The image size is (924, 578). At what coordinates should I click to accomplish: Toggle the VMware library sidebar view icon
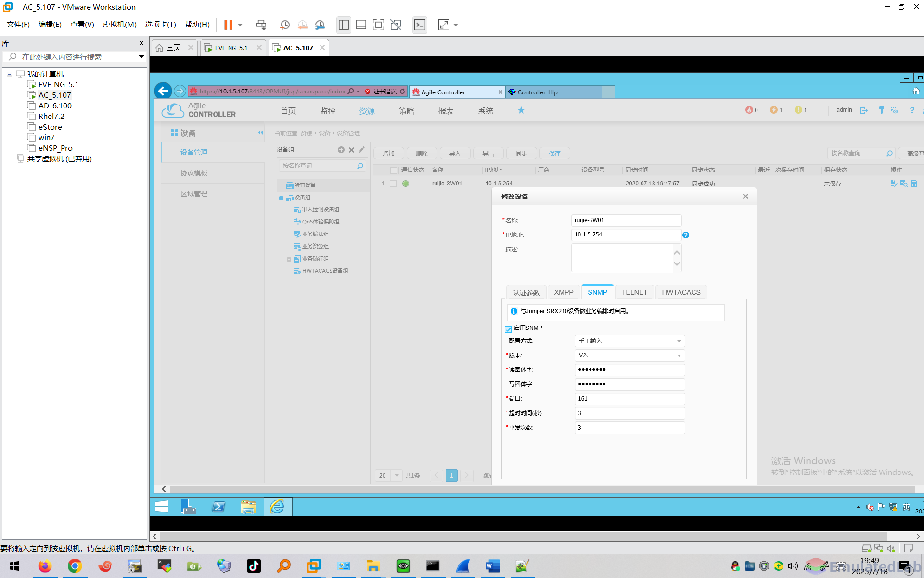pyautogui.click(x=344, y=25)
